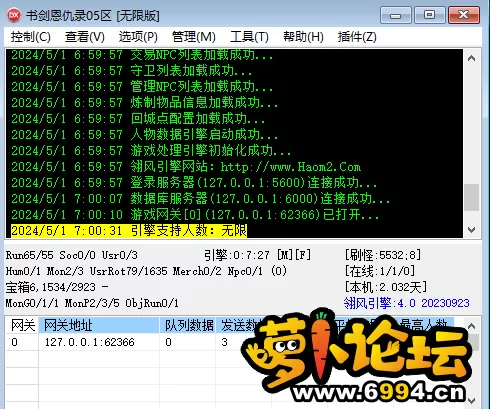Click the gateway table scroll up arrow
Screen dimensions: 490x409
[x=471, y=326]
